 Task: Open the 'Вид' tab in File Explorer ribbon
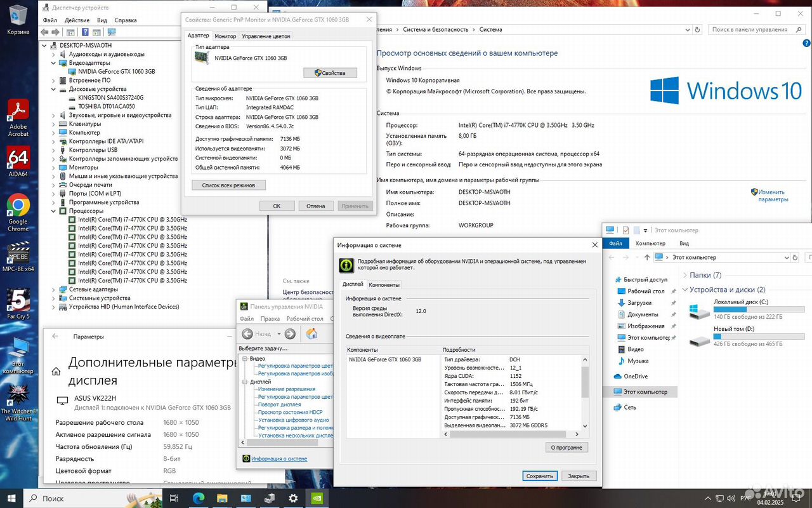pyautogui.click(x=684, y=243)
